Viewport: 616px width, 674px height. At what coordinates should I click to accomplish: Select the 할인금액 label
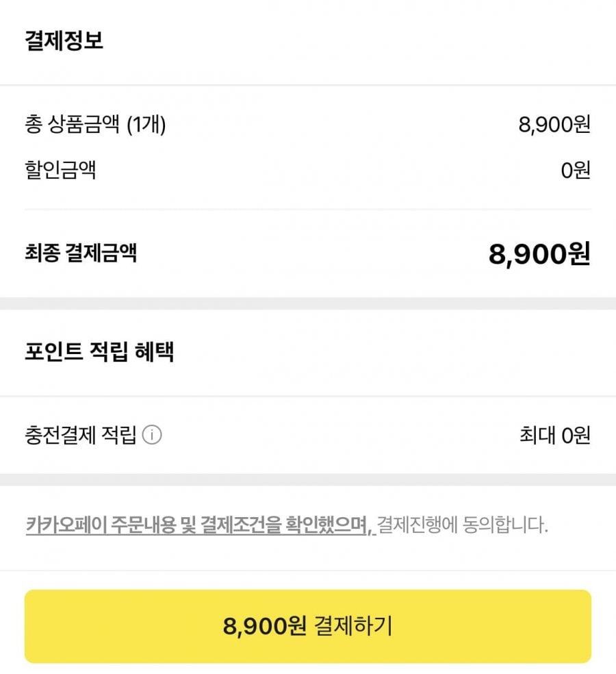(x=60, y=169)
